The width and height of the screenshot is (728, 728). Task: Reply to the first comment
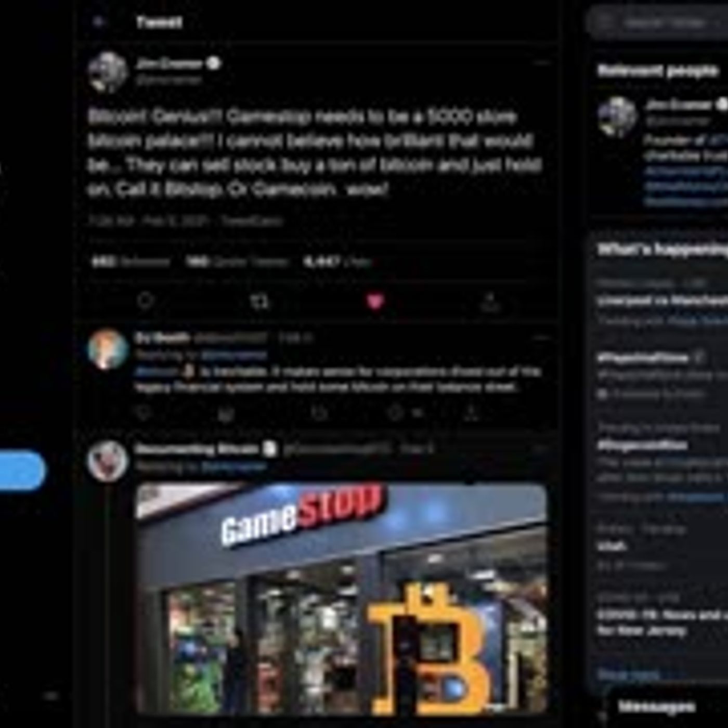(x=143, y=413)
